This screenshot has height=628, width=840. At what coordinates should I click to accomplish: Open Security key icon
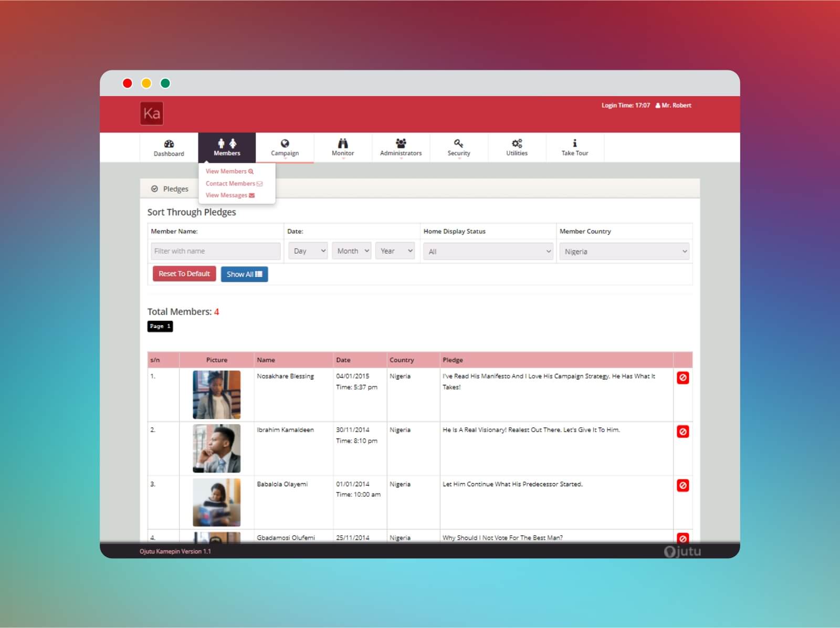(x=459, y=143)
